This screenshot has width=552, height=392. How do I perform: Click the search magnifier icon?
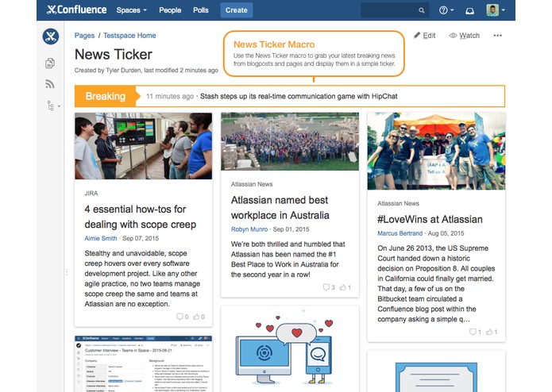pyautogui.click(x=422, y=10)
